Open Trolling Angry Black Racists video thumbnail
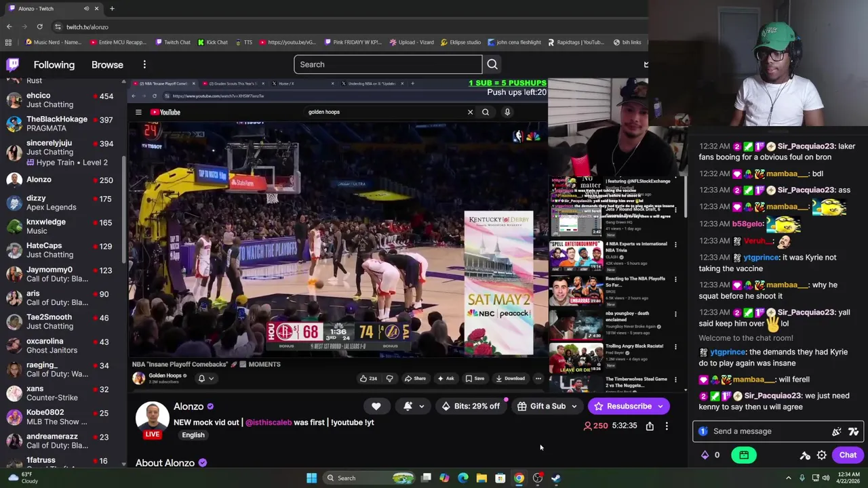This screenshot has height=488, width=868. click(576, 359)
